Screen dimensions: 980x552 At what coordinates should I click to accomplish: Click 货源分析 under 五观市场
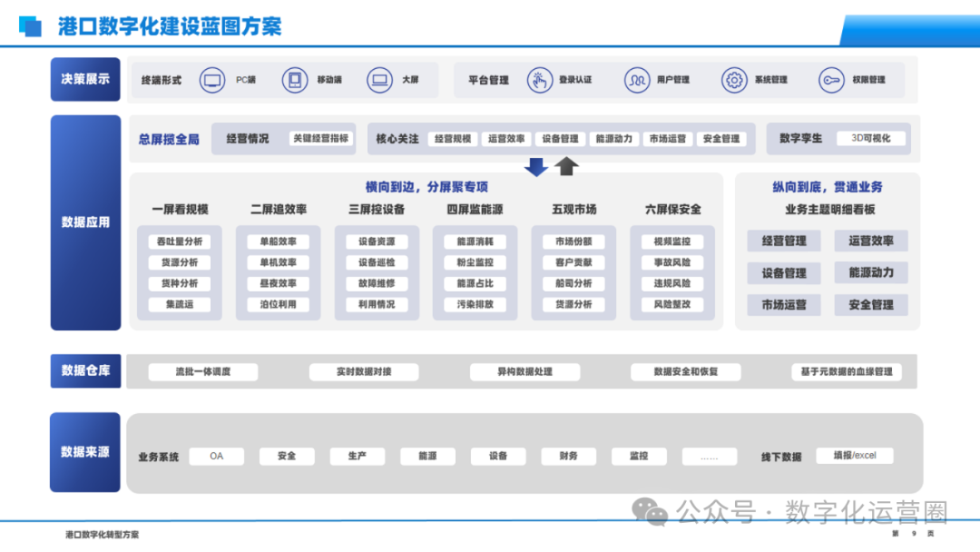coord(573,304)
